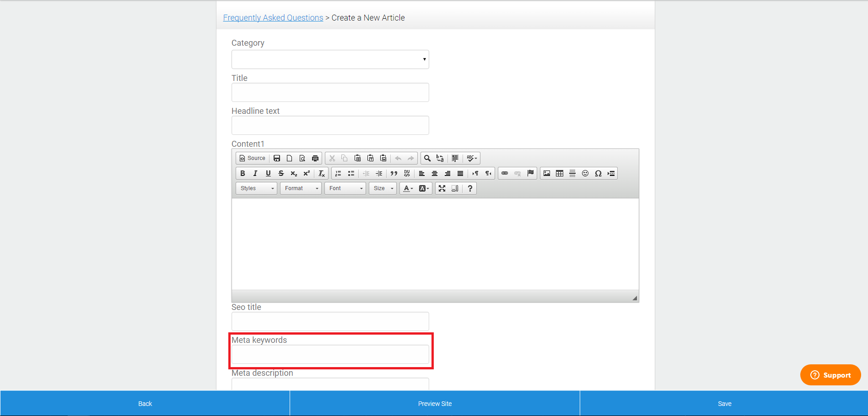Click the Increase Indent icon
Image resolution: width=868 pixels, height=416 pixels.
tap(379, 173)
